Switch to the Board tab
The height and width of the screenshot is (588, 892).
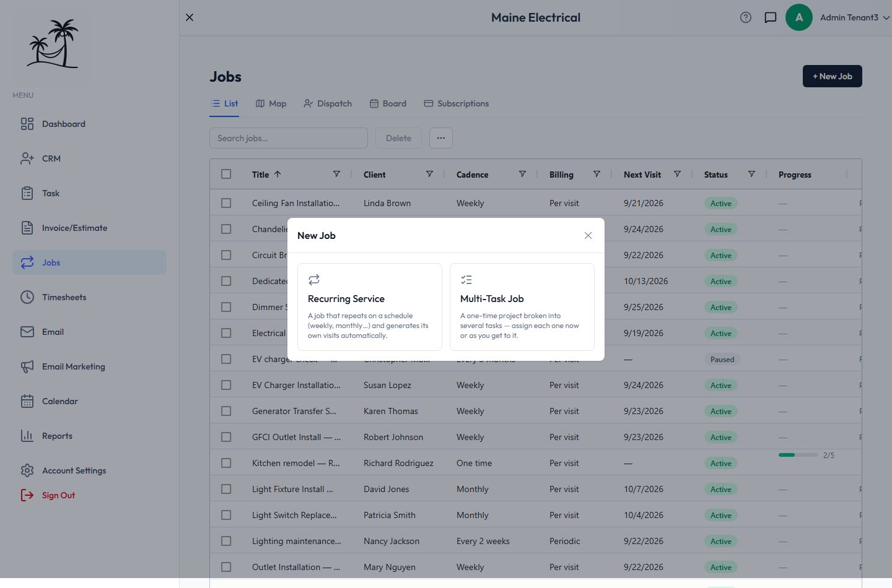[388, 103]
